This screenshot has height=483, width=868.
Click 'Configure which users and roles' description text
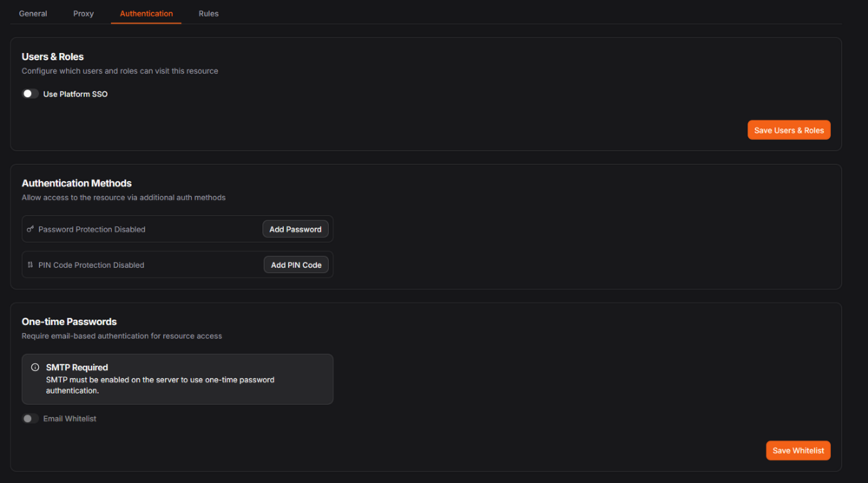click(x=120, y=71)
